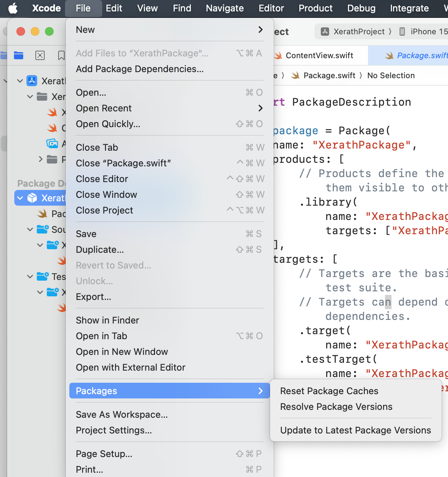Viewport: 448px width, 477px height.
Task: Expand the Packages submenu arrow
Action: (260, 391)
